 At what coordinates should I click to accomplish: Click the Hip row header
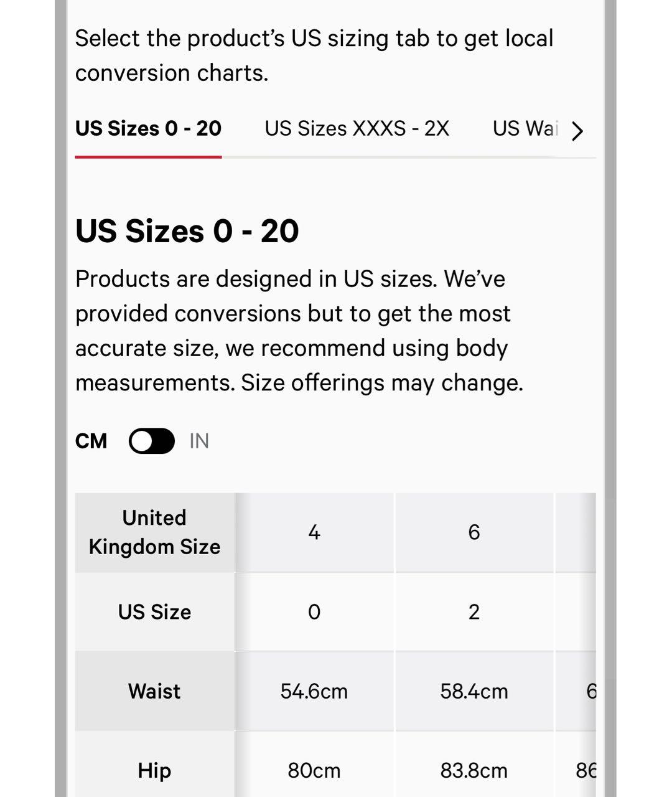(x=154, y=770)
